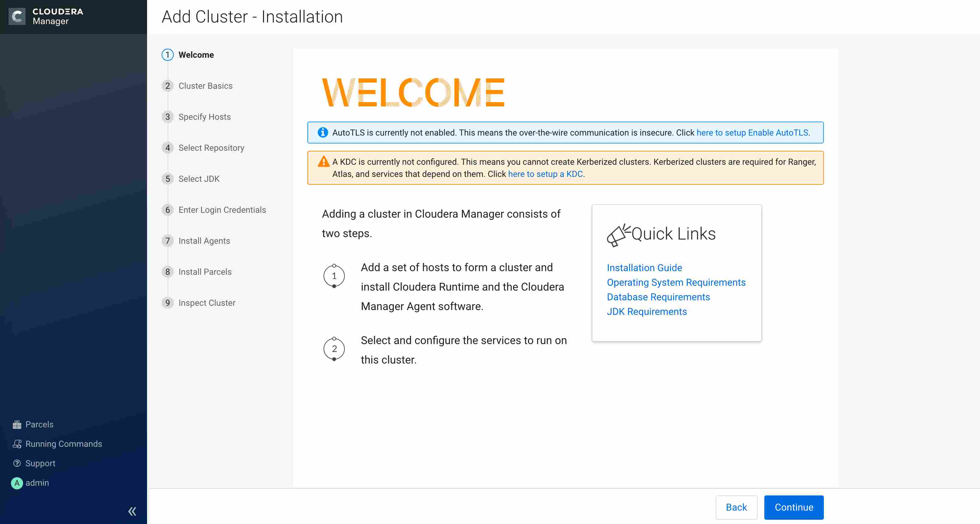This screenshot has width=980, height=524.
Task: Go to the Specify Hosts step
Action: tap(204, 117)
